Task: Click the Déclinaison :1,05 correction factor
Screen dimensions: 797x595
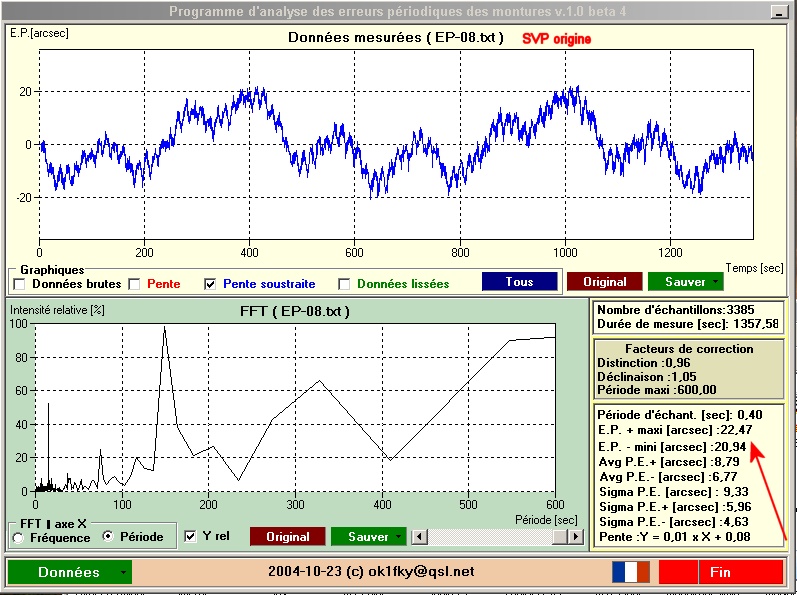Action: click(x=647, y=377)
